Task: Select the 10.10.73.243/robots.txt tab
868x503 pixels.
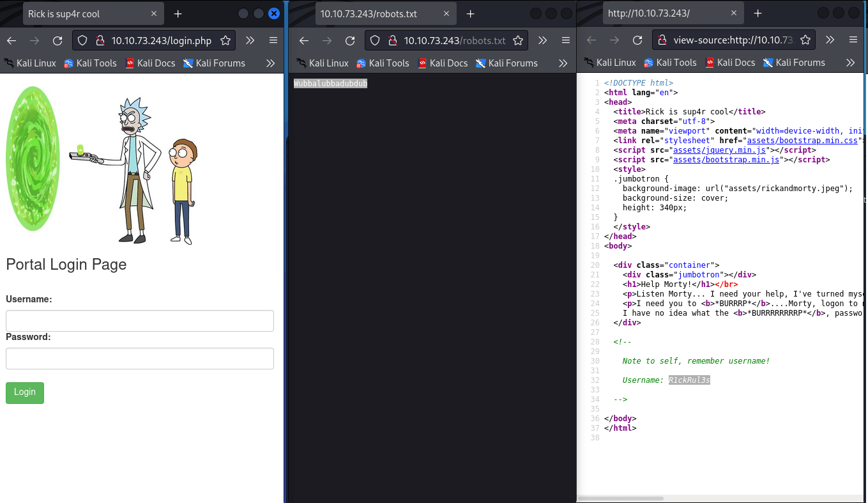Action: (x=385, y=13)
